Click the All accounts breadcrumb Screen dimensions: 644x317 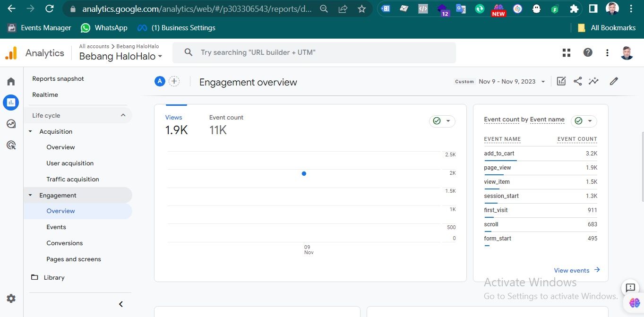(94, 46)
